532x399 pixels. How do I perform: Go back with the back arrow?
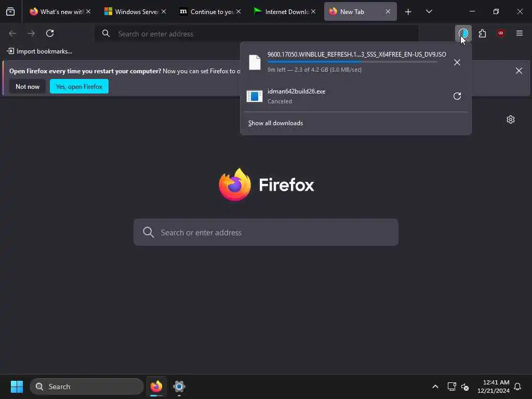(12, 33)
